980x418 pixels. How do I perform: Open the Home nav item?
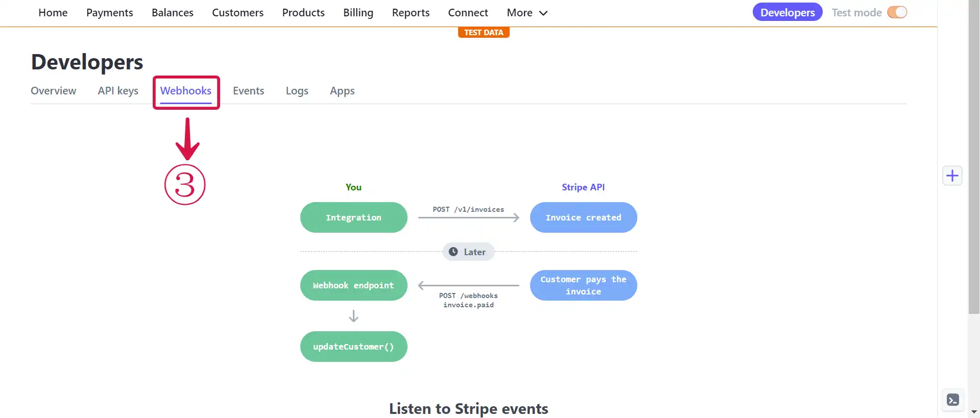point(53,13)
